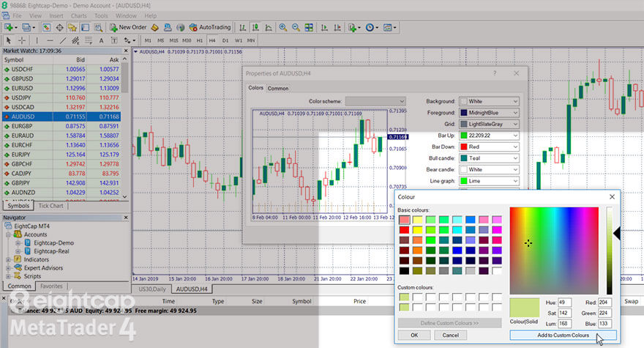Select the trendline drawing tool
The image size is (644, 348).
[x=62, y=40]
